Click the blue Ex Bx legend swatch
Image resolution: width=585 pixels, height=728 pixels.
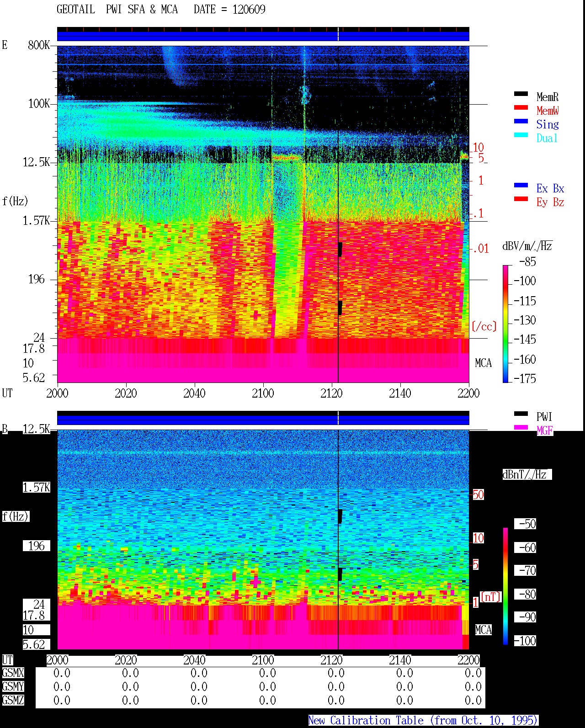point(521,185)
